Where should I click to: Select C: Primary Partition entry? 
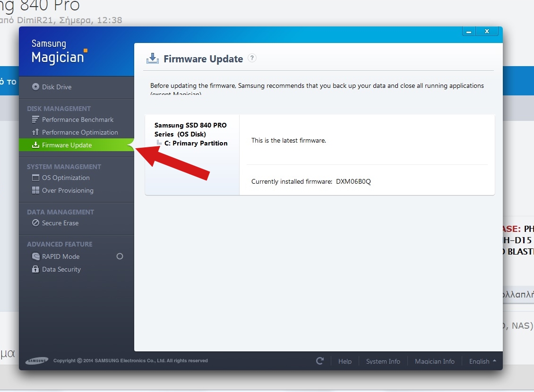click(196, 143)
